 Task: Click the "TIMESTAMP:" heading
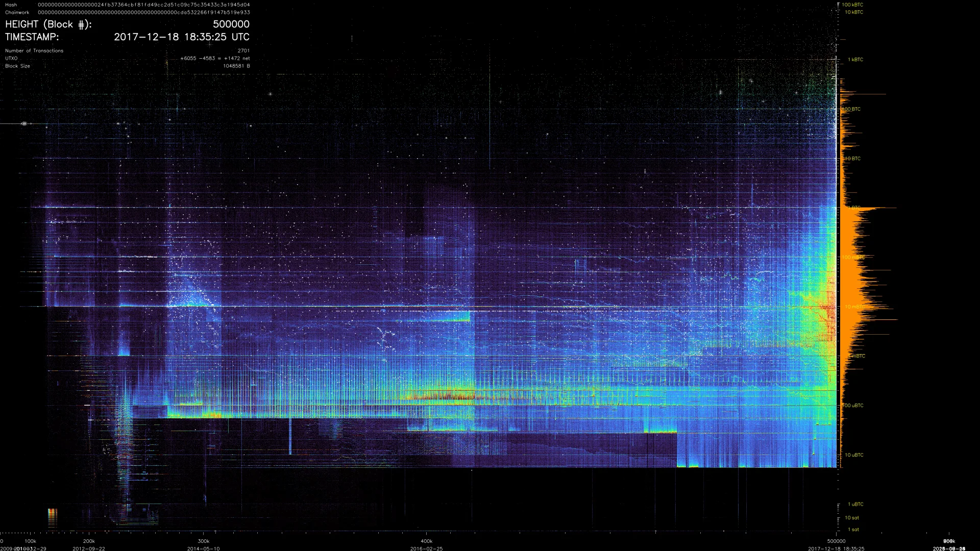[32, 37]
